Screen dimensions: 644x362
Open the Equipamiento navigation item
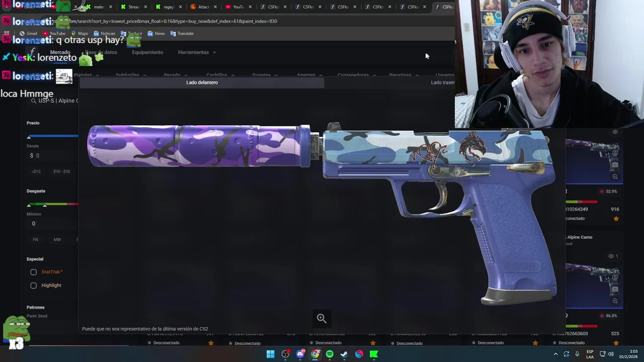pos(147,52)
